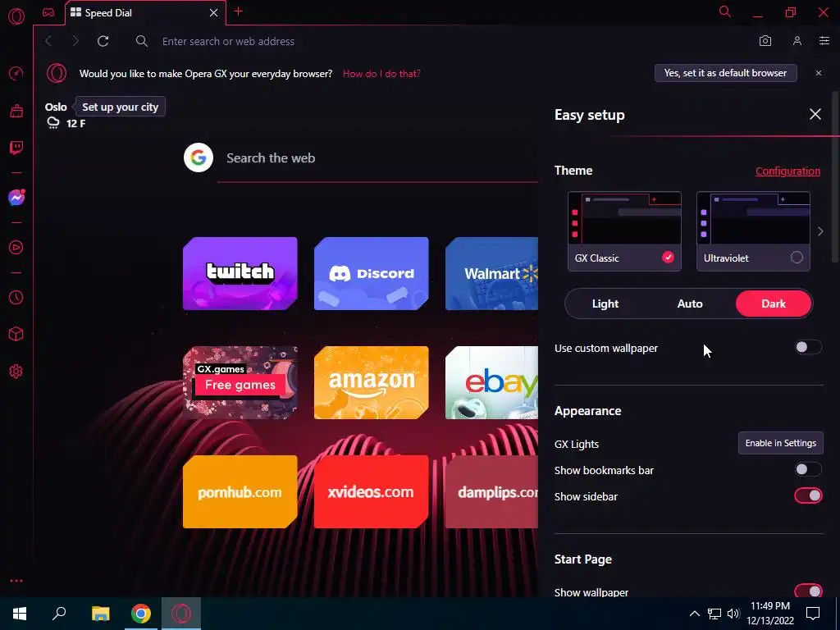Image resolution: width=840 pixels, height=630 pixels.
Task: Go back using the back arrow
Action: coord(48,41)
